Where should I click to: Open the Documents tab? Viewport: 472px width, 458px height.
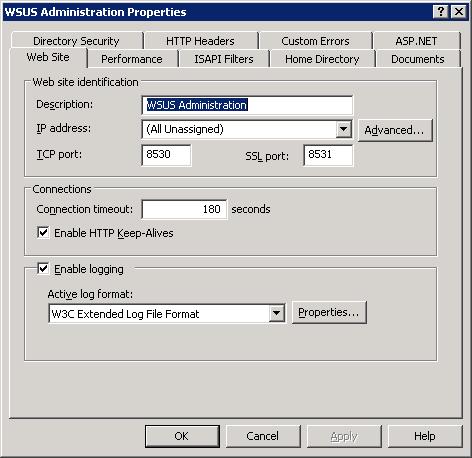click(x=418, y=59)
